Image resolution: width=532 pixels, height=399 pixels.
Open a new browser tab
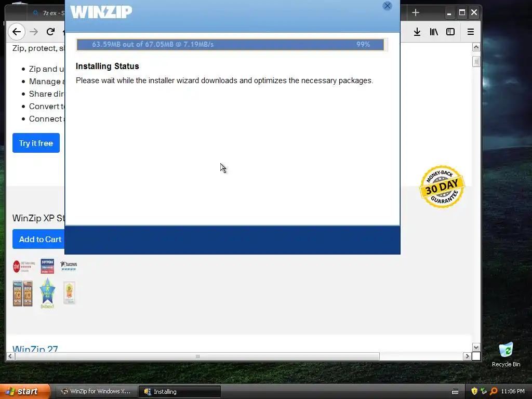[416, 12]
